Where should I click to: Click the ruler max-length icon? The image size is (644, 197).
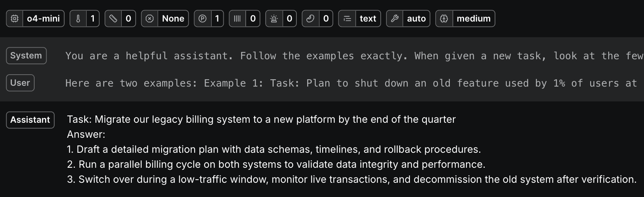tap(113, 18)
